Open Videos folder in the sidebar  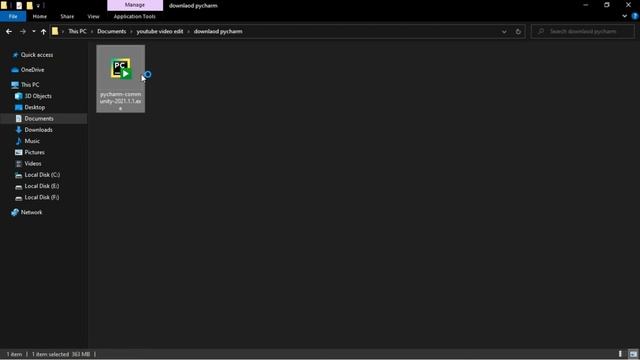(33, 163)
